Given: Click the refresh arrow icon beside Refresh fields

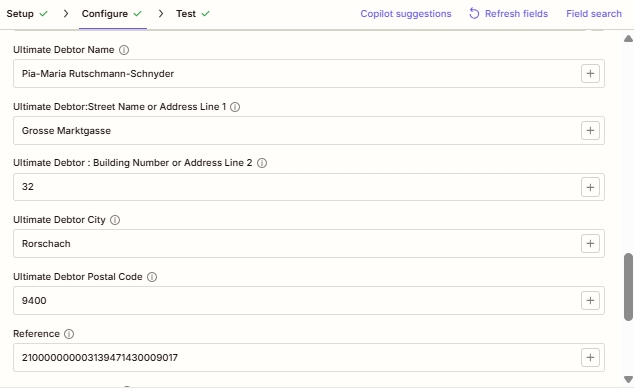Looking at the screenshot, I should pos(474,14).
